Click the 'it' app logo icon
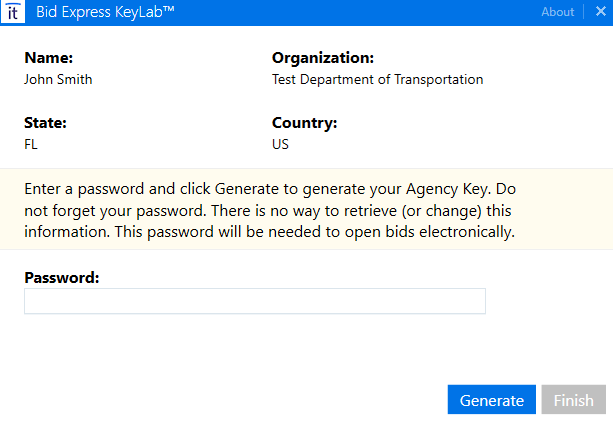The width and height of the screenshot is (613, 440). [x=12, y=12]
